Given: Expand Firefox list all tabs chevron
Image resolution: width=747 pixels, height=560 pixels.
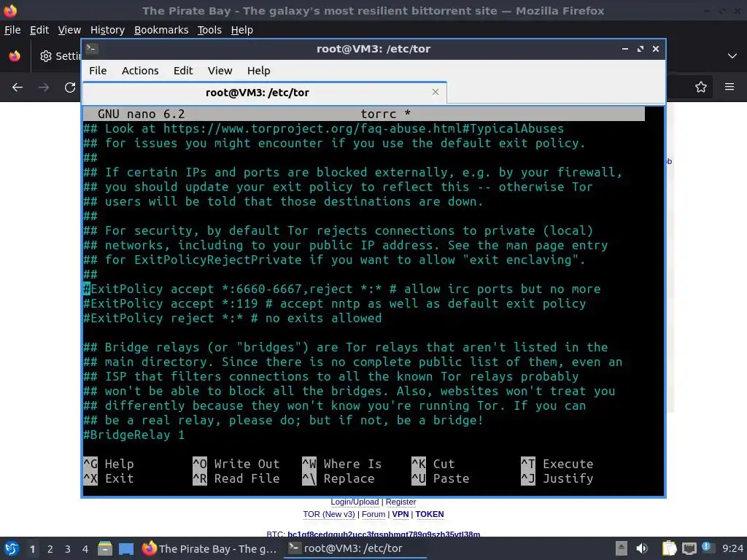Looking at the screenshot, I should 732,55.
